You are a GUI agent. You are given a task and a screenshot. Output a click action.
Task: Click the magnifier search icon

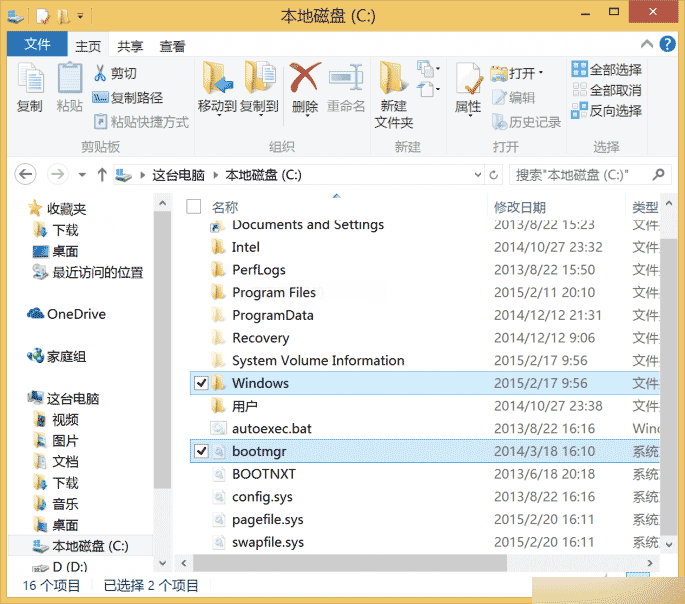click(658, 175)
